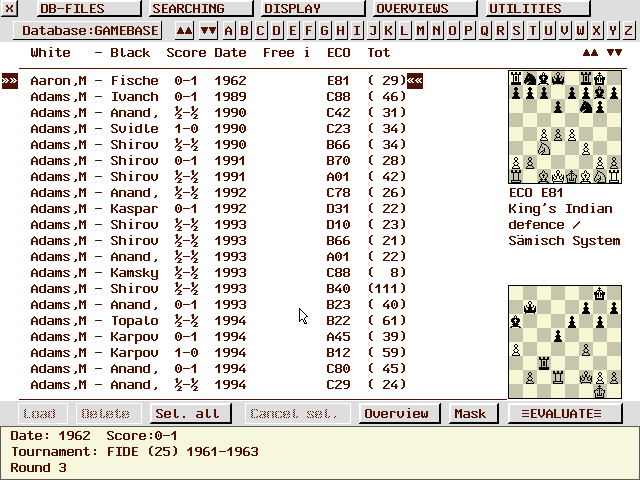Select the Adams - Anand C29 game
Screen dimensions: 640x480
pyautogui.click(x=218, y=384)
